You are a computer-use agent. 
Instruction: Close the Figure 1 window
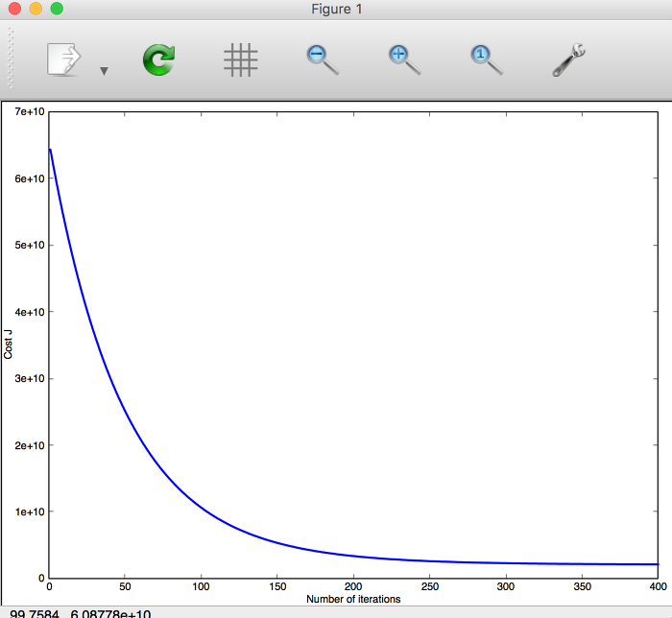point(15,9)
